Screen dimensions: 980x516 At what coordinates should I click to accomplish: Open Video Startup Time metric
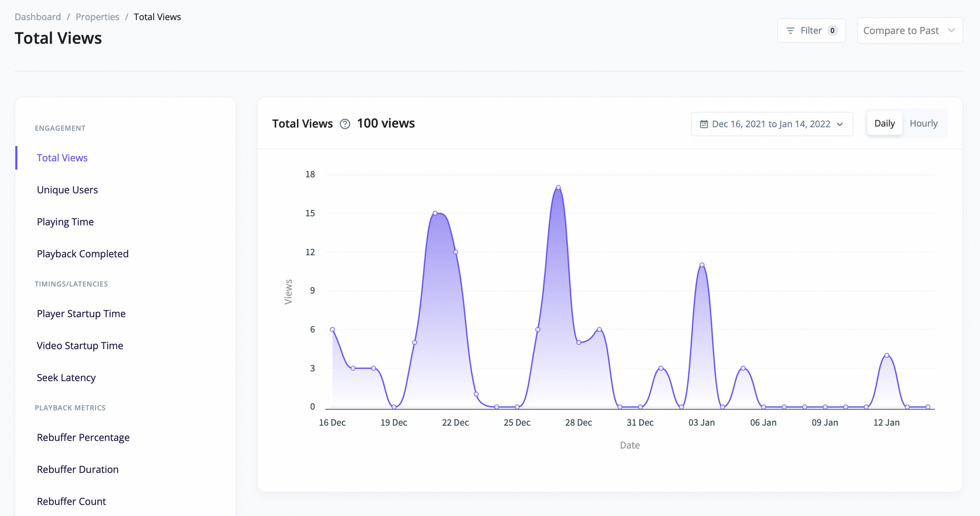click(80, 345)
